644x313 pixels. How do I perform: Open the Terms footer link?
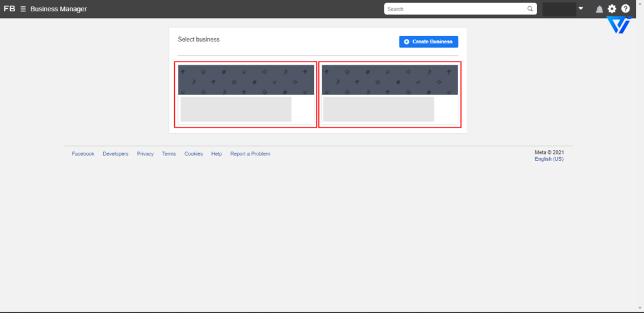coord(169,154)
